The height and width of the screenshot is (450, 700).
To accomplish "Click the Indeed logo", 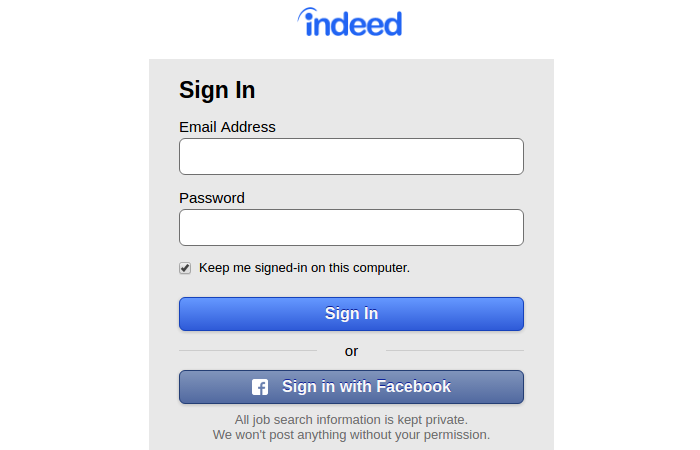I will click(x=350, y=23).
